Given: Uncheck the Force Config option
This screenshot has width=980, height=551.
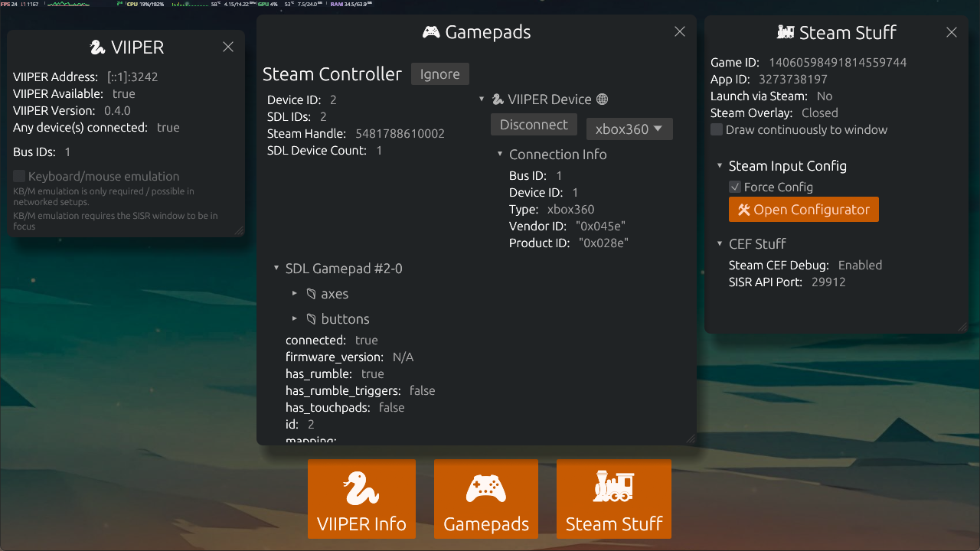Looking at the screenshot, I should [735, 186].
